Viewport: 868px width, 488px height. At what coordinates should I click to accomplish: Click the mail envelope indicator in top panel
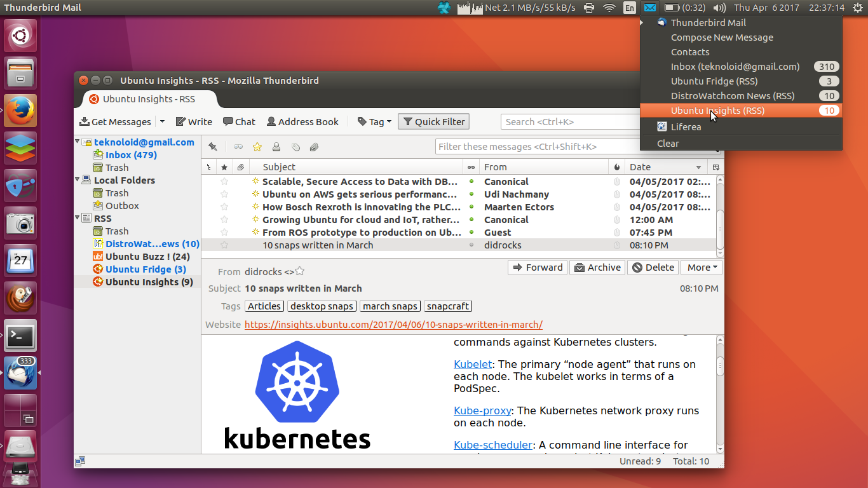pyautogui.click(x=649, y=8)
